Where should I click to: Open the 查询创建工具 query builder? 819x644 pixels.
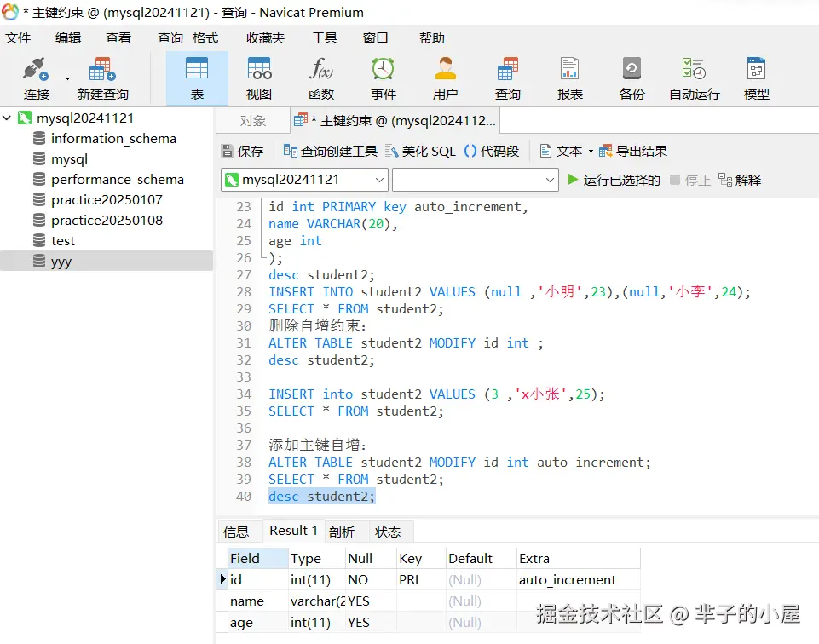tap(330, 152)
